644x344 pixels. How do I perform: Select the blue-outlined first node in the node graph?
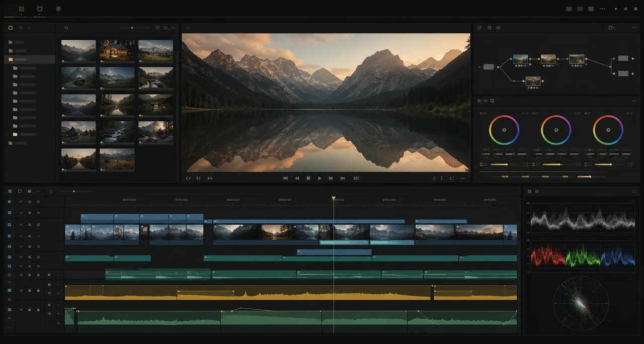pyautogui.click(x=520, y=59)
